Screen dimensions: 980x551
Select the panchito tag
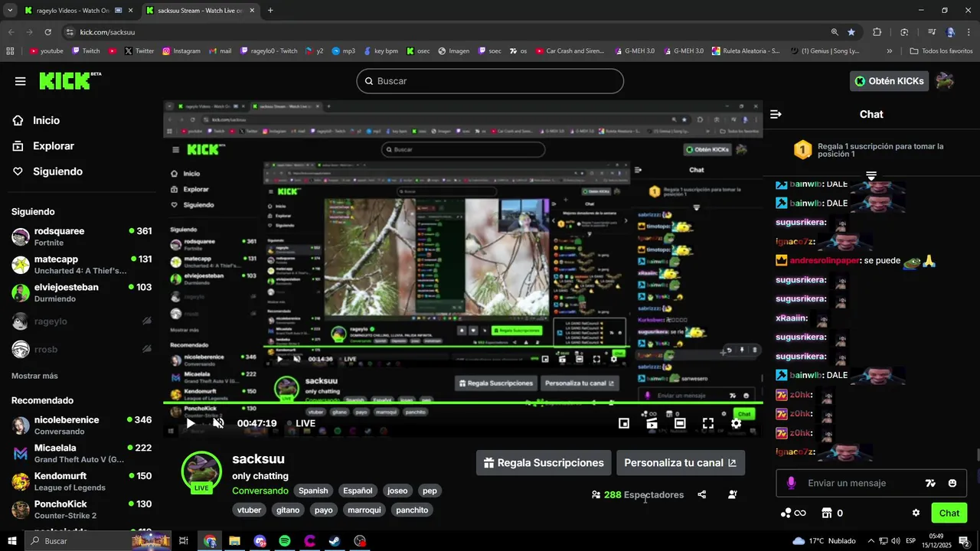pos(412,510)
